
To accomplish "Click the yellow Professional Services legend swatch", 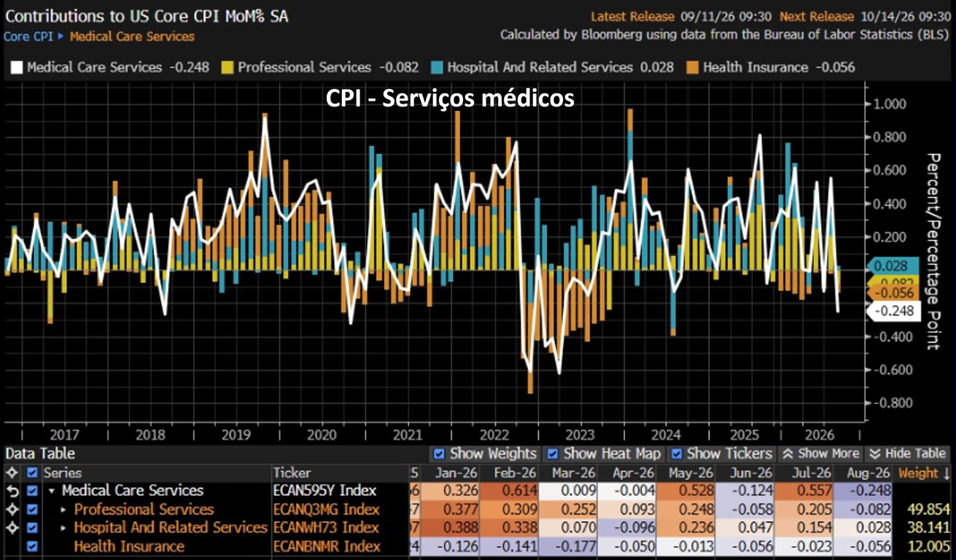I will pos(228,68).
